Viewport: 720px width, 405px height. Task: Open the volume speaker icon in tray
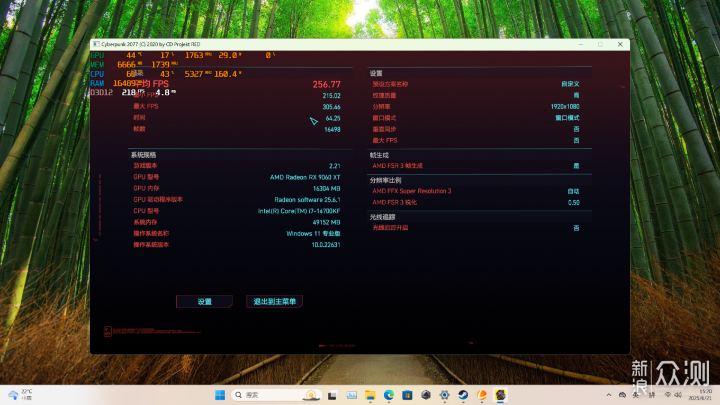pos(678,395)
